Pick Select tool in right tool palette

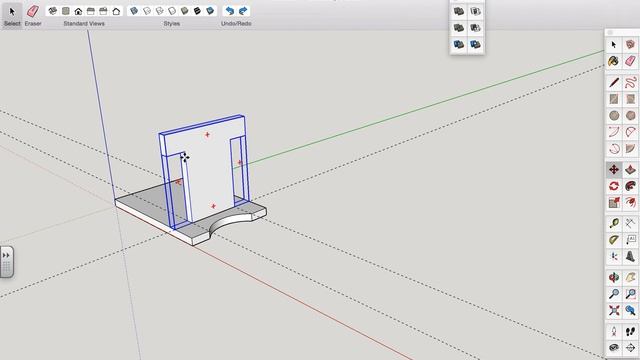614,44
